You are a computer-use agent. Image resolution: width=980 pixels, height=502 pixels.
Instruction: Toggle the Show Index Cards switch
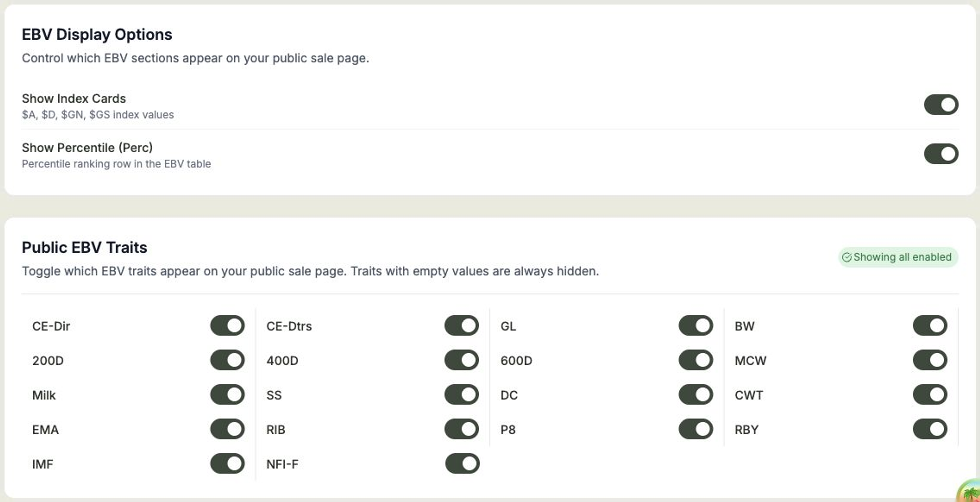(941, 105)
